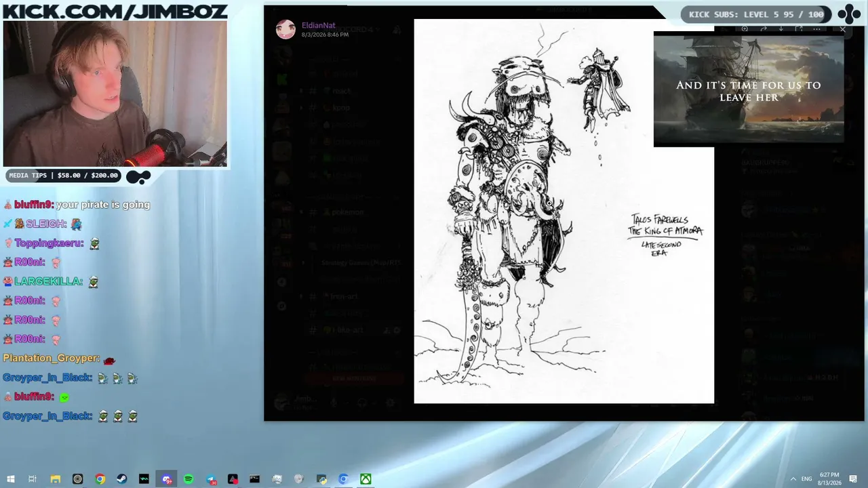Open Telegram from the taskbar
The image size is (868, 488).
click(x=210, y=479)
